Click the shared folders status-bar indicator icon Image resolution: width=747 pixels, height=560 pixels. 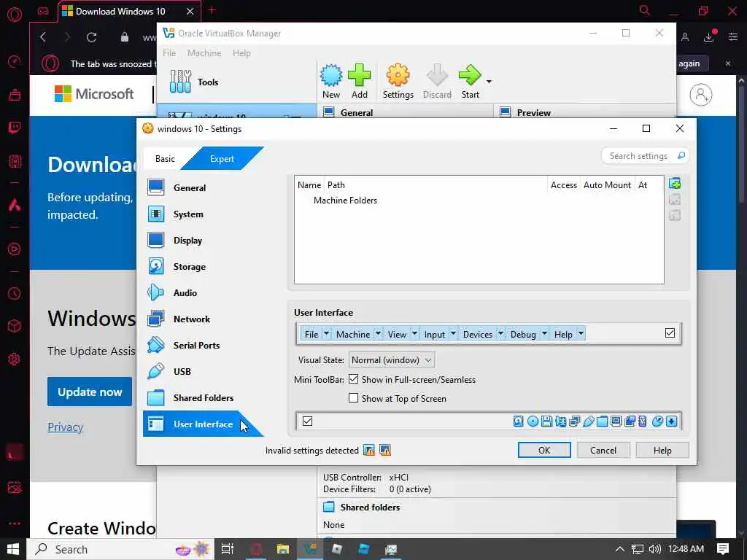tap(602, 421)
